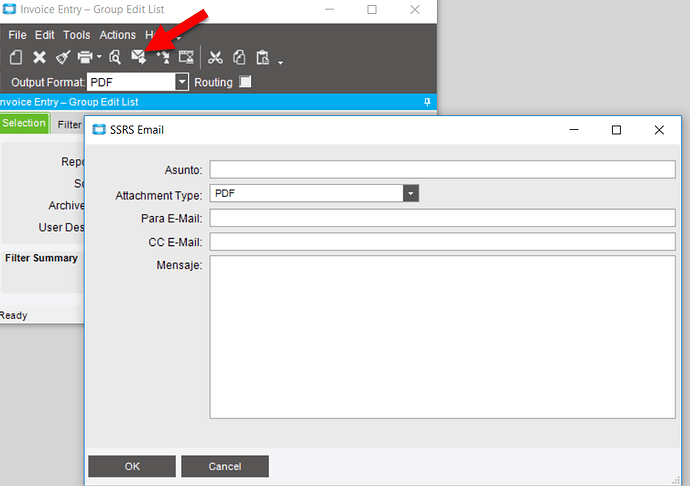Click the New document toolbar icon

click(x=16, y=57)
